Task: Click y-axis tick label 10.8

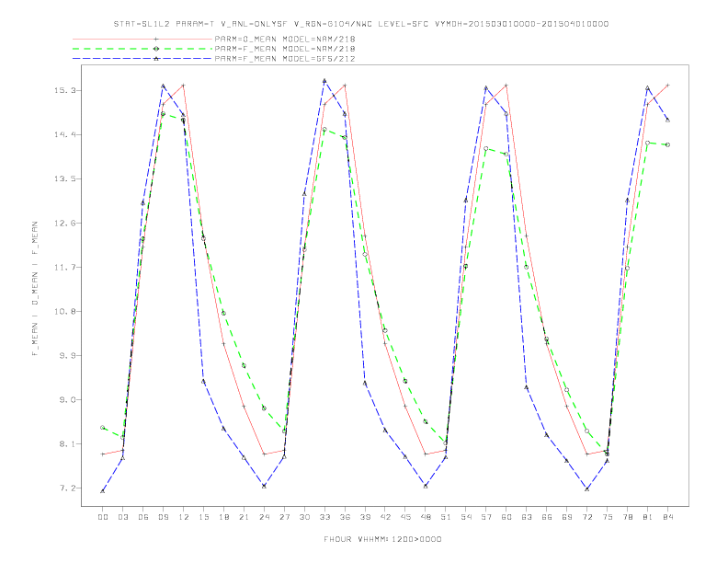Action: pos(64,311)
